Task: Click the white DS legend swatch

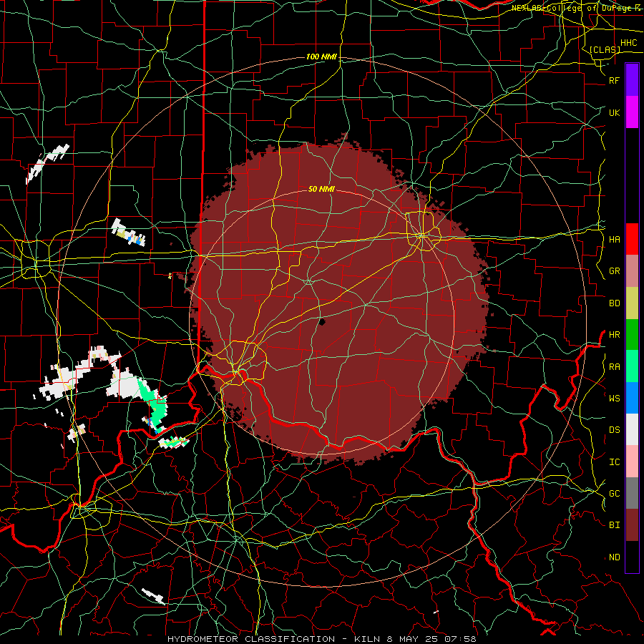Action: point(632,429)
